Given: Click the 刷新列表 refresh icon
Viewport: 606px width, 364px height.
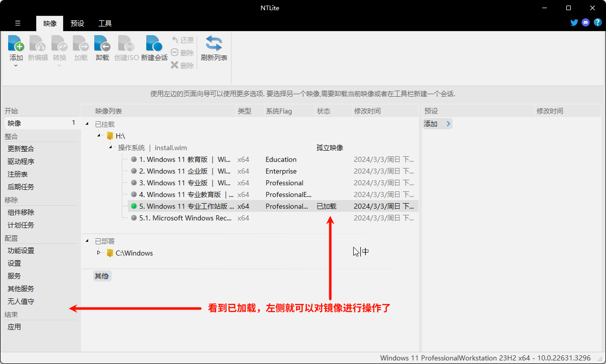Looking at the screenshot, I should click(214, 43).
